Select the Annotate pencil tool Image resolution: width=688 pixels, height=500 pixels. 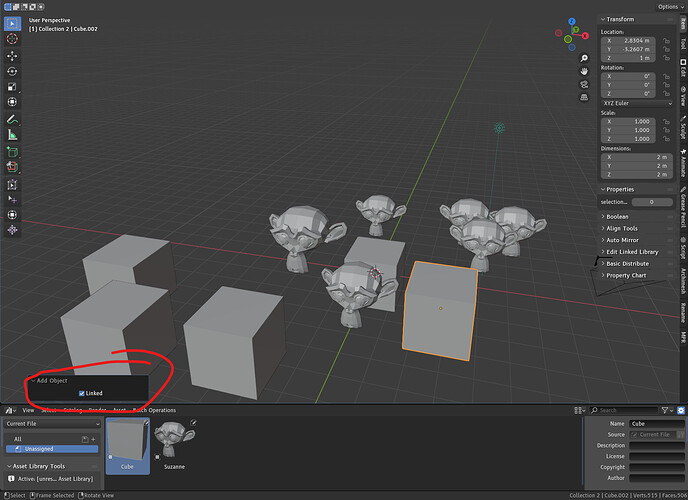(x=12, y=119)
